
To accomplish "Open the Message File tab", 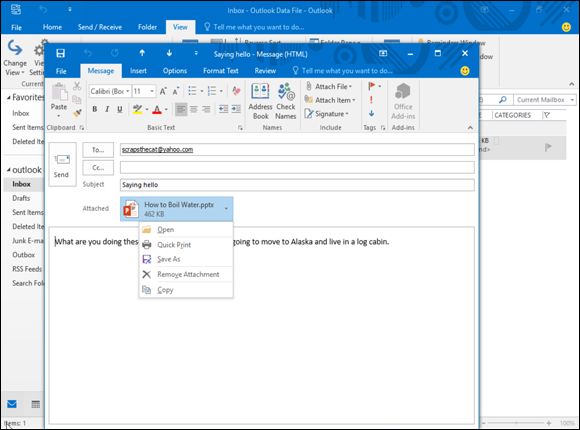I will [61, 71].
